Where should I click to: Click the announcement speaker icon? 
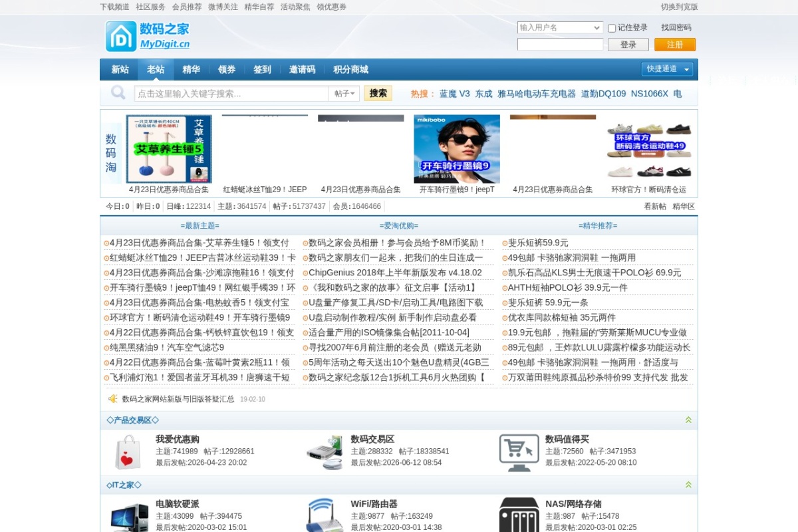(113, 399)
